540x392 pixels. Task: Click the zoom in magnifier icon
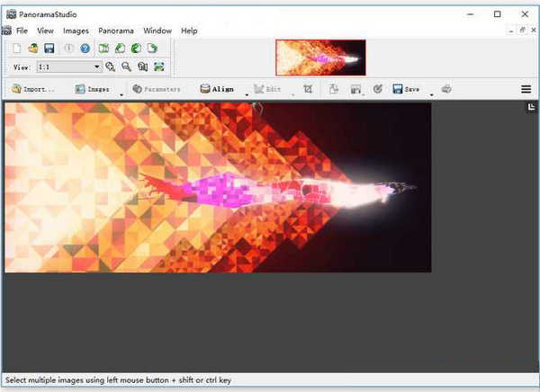tap(110, 67)
